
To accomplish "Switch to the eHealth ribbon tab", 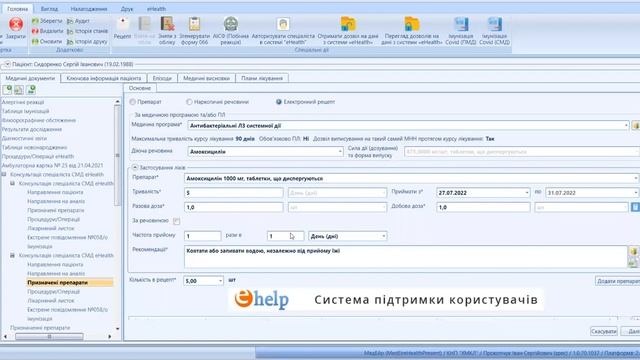I will [x=156, y=9].
